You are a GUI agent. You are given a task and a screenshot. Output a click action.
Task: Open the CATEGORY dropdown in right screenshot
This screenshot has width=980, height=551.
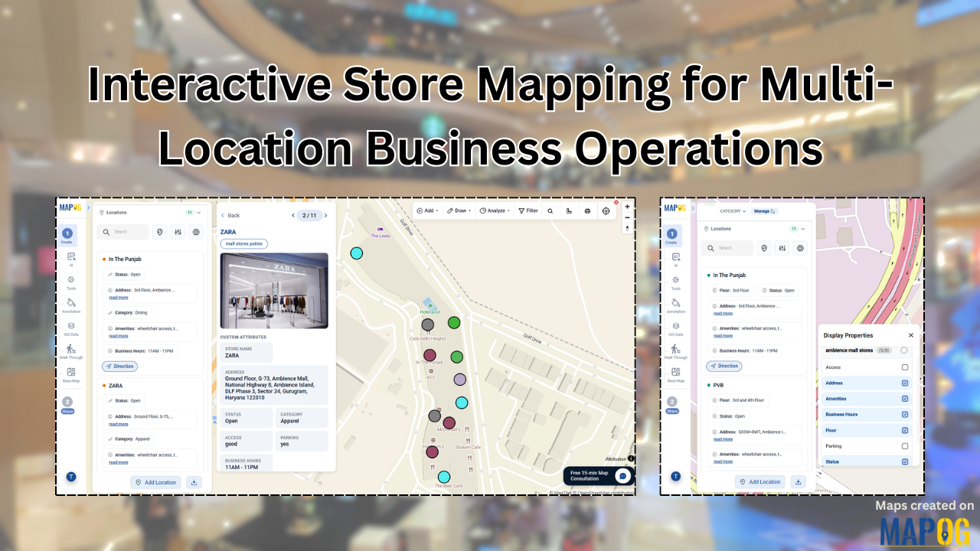pos(732,211)
